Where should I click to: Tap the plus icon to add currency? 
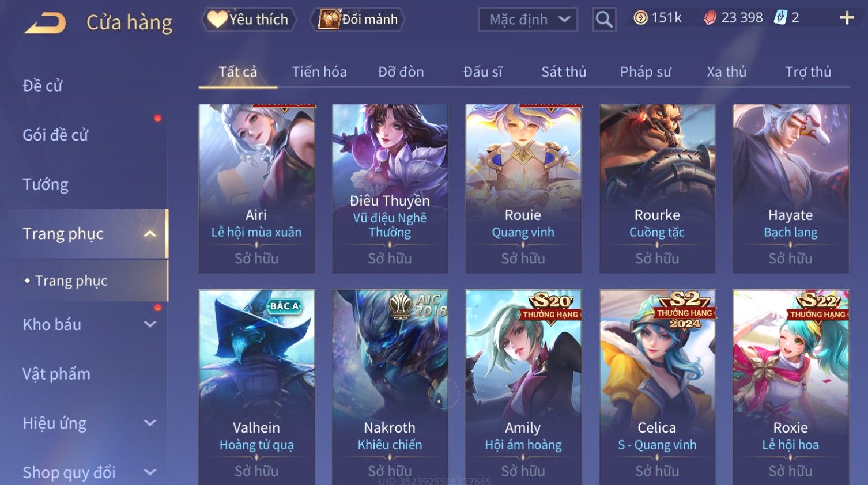(x=847, y=18)
